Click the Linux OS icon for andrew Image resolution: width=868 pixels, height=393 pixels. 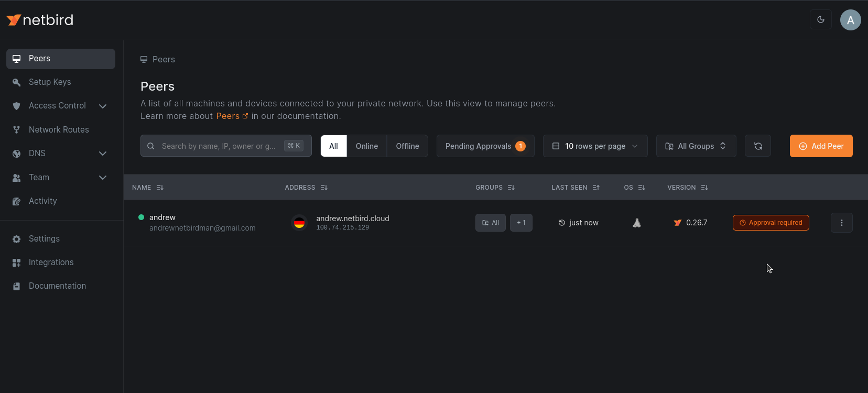click(x=636, y=223)
